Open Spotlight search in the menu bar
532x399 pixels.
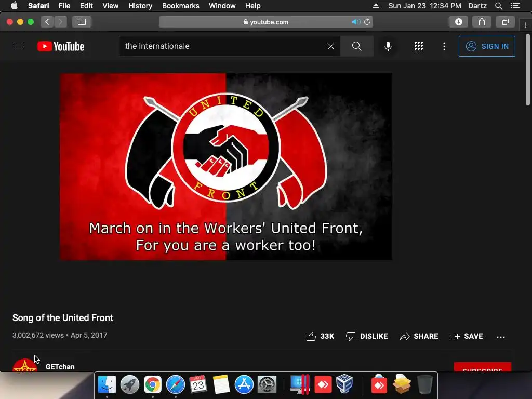[x=499, y=6]
